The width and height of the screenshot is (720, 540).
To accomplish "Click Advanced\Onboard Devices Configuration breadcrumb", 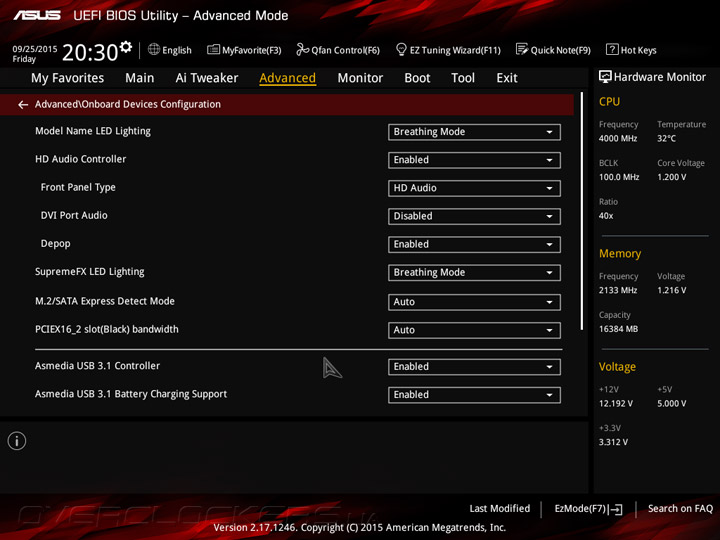I will click(128, 104).
